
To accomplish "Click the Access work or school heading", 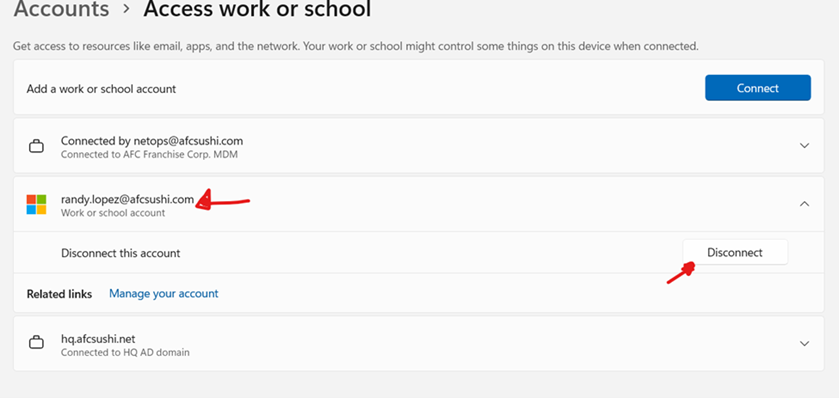I will click(x=257, y=9).
